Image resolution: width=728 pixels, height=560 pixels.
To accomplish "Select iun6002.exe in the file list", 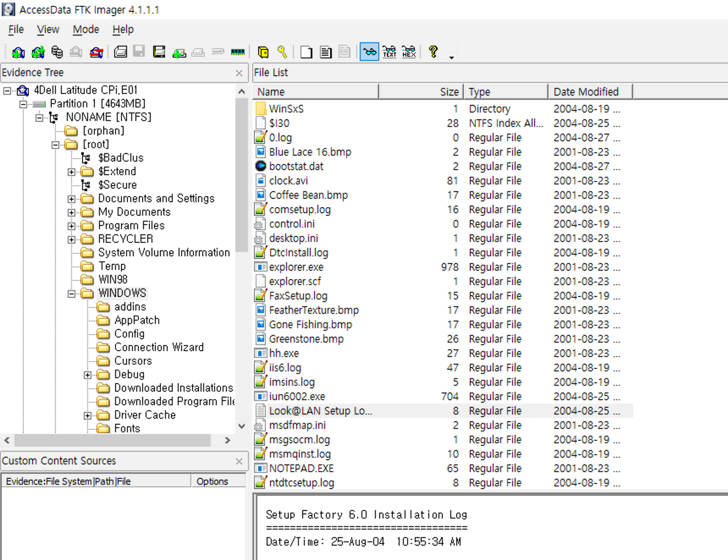I will [x=297, y=397].
